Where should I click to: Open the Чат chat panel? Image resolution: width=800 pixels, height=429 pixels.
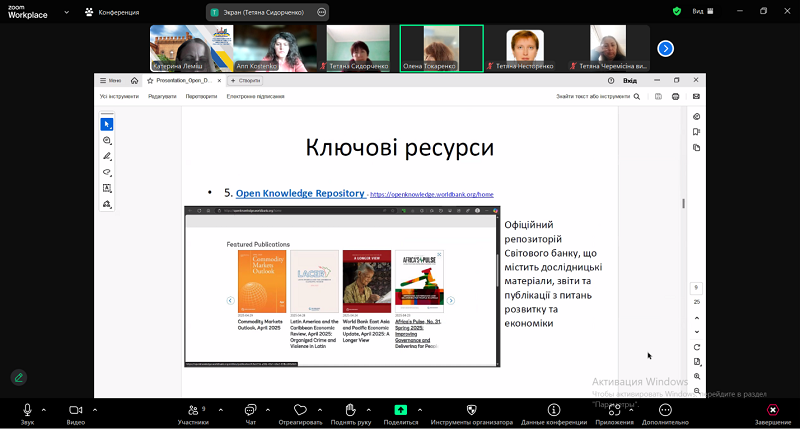[x=251, y=411]
